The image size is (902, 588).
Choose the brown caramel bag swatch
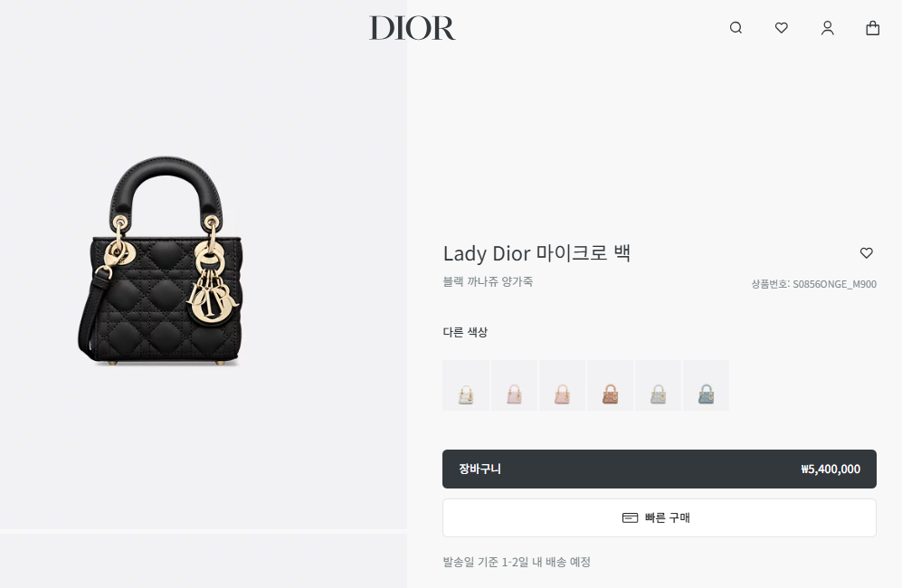610,385
